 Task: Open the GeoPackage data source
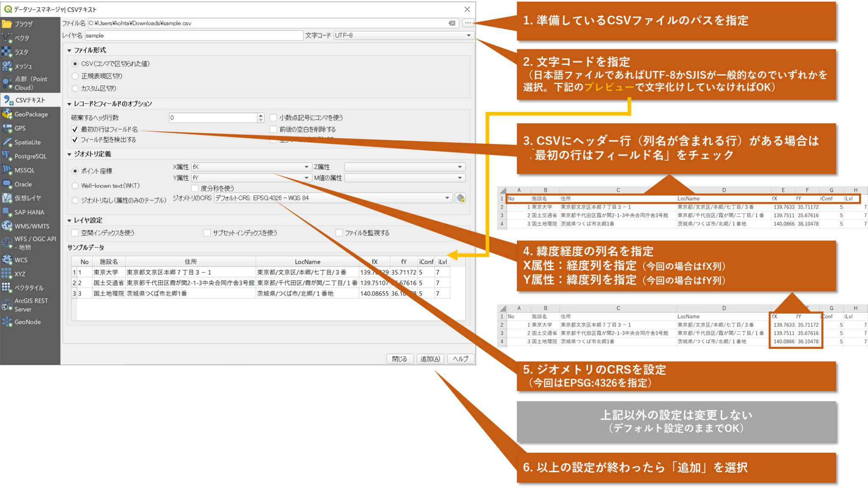pyautogui.click(x=31, y=114)
